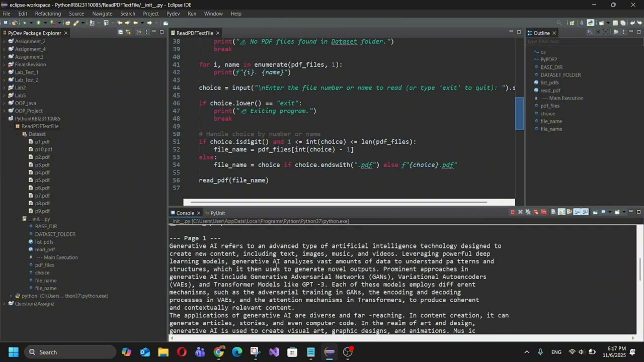The height and width of the screenshot is (362, 644).
Task: Select the Dataset folder in tree
Action: [x=37, y=134]
